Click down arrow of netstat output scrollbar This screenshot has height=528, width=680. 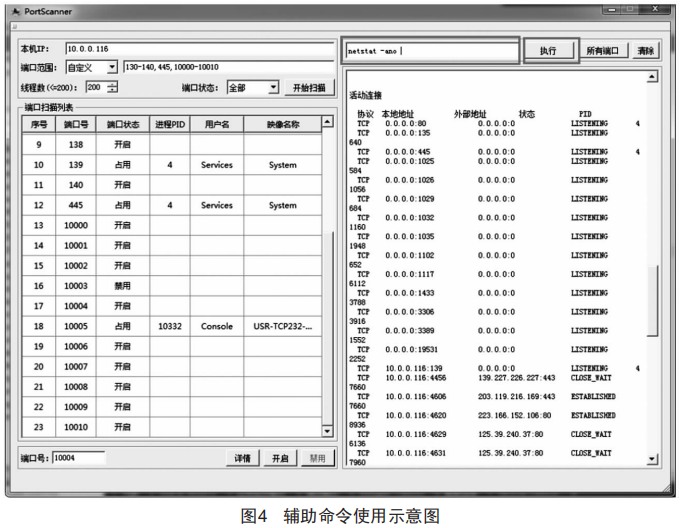(652, 458)
